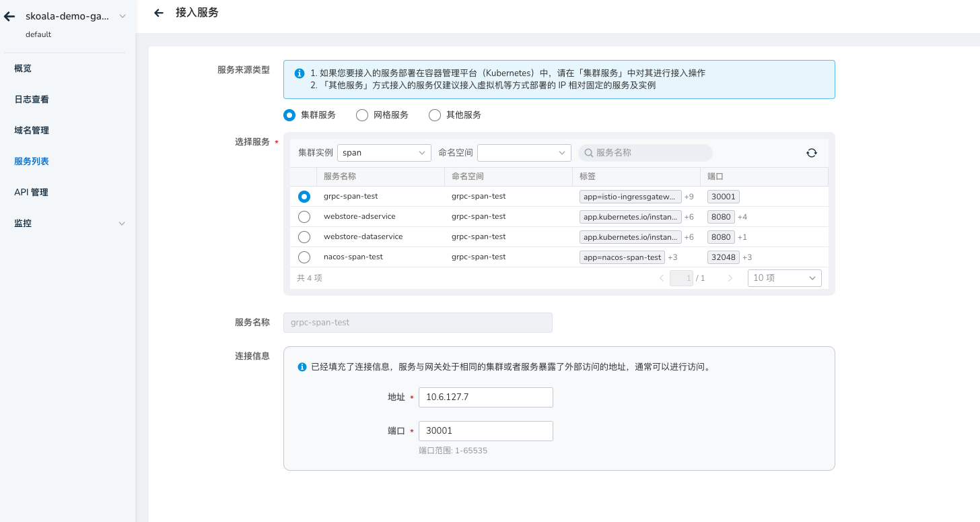The height and width of the screenshot is (522, 980).
Task: Go to previous page in pagination
Action: (x=661, y=278)
